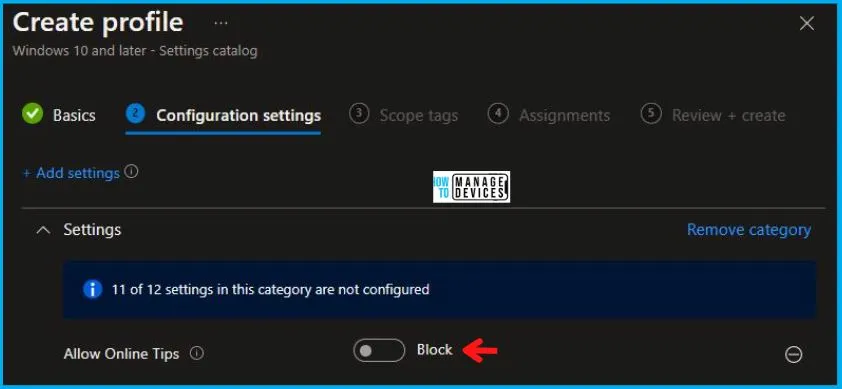Toggle the Allow Online Tips switch

point(379,351)
